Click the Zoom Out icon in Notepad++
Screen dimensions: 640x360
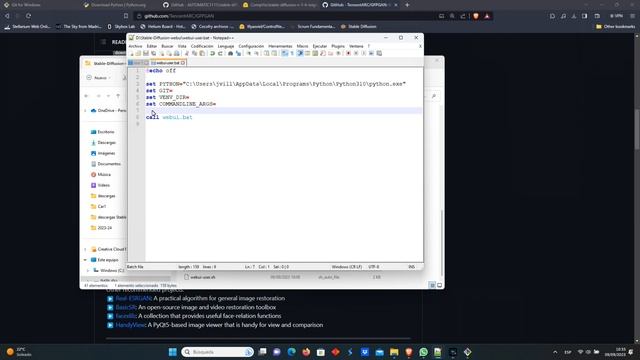256,53
